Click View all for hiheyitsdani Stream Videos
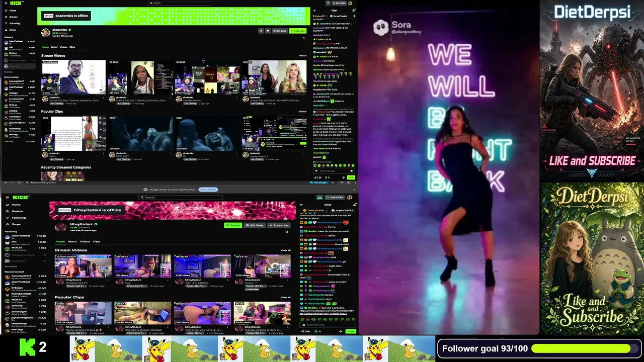 [x=286, y=250]
